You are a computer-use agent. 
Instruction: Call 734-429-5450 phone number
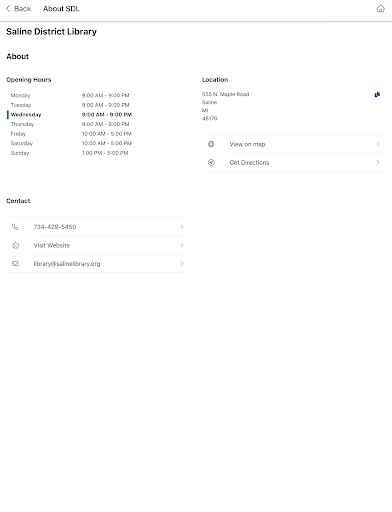pyautogui.click(x=55, y=227)
